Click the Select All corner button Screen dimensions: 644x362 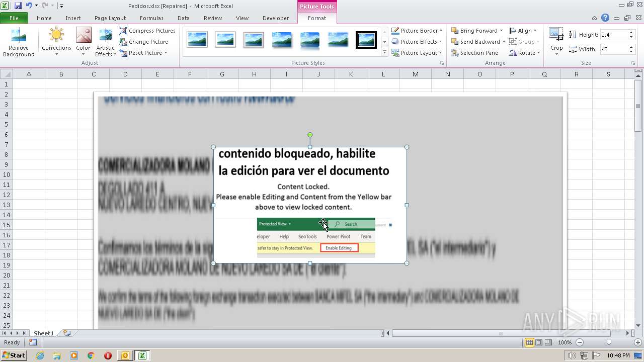(x=6, y=74)
